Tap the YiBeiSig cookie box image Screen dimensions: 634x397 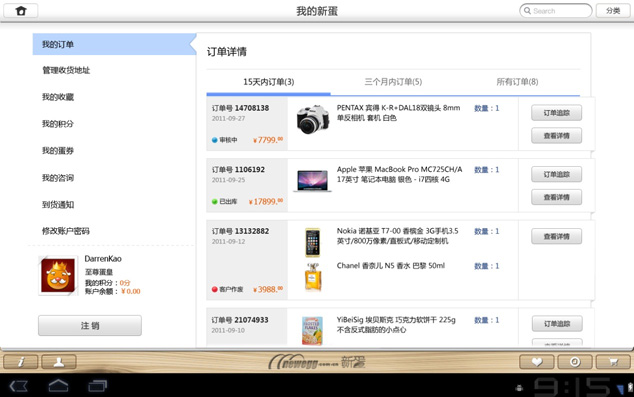click(312, 331)
